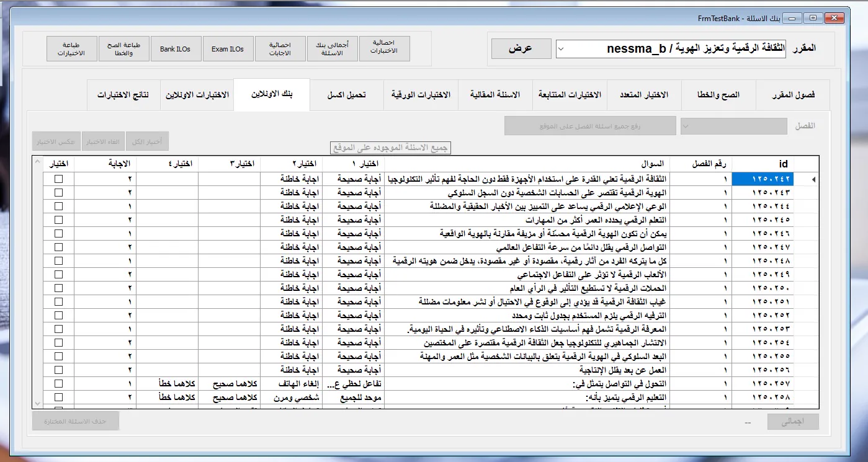
Task: Open the Bank ILOs button
Action: coord(176,48)
